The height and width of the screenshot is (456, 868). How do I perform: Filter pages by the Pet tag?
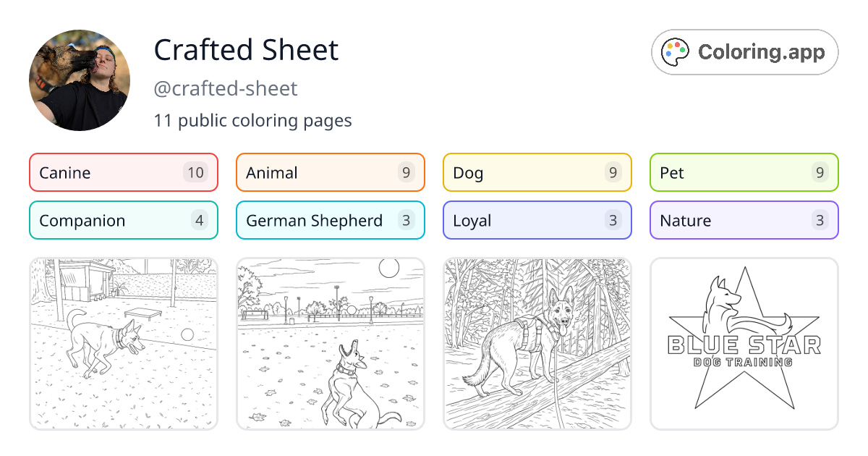716,172
